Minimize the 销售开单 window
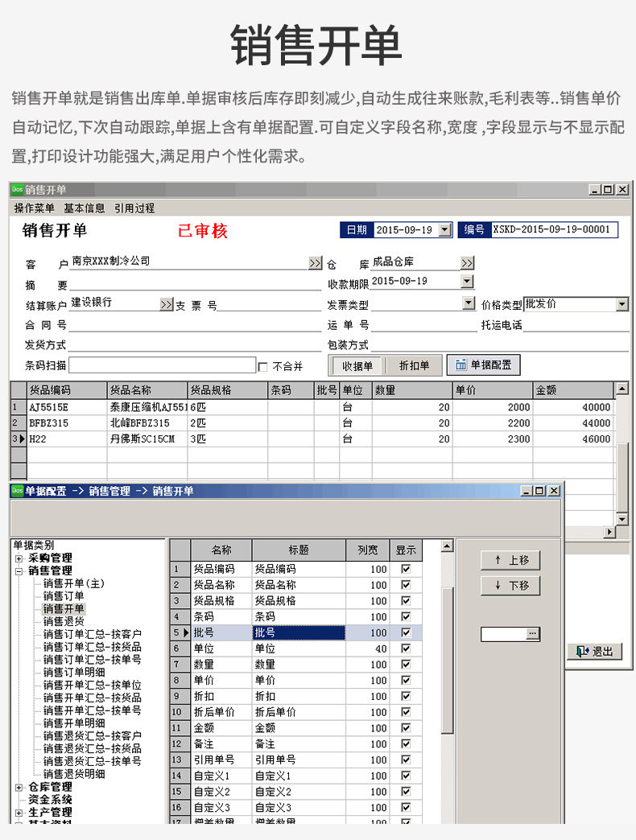Image resolution: width=636 pixels, height=840 pixels. (595, 190)
